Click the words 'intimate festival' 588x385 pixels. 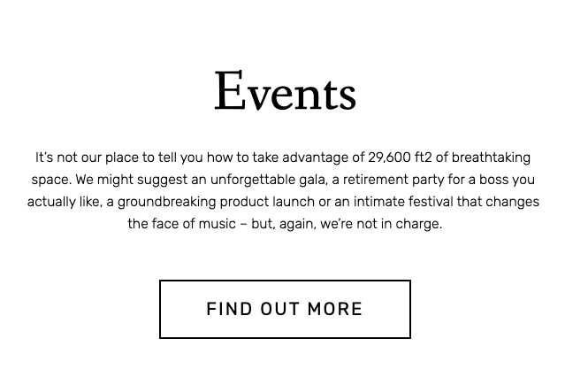[403, 202]
